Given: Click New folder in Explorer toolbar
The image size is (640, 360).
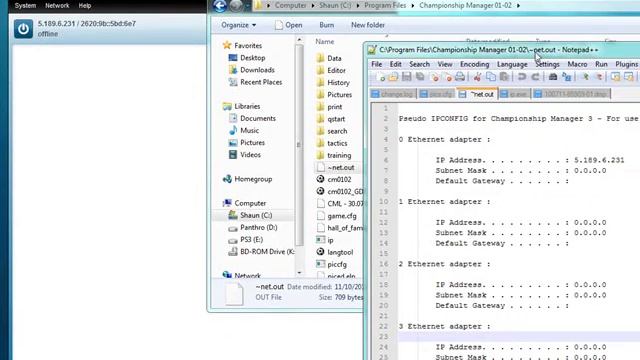Looking at the screenshot, I should 368,25.
